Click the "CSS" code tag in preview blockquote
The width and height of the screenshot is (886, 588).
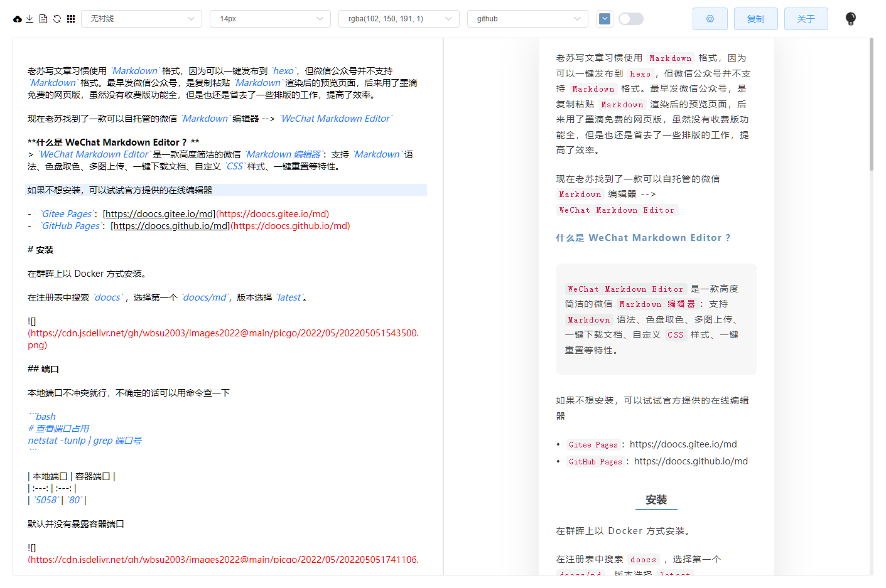tap(675, 335)
